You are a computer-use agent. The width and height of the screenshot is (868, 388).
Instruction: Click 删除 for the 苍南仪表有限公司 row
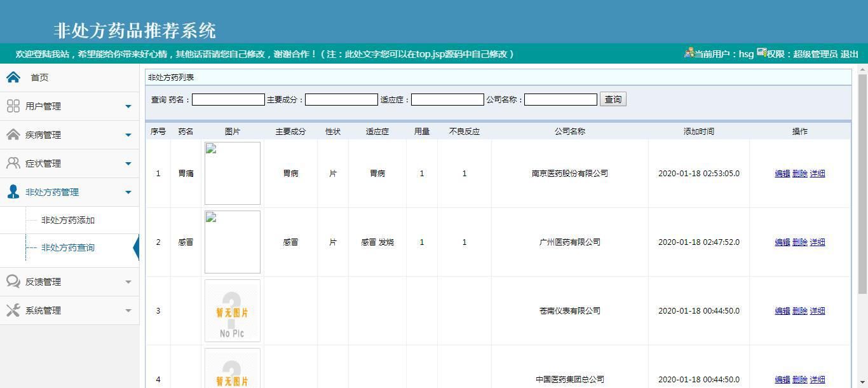coord(800,311)
